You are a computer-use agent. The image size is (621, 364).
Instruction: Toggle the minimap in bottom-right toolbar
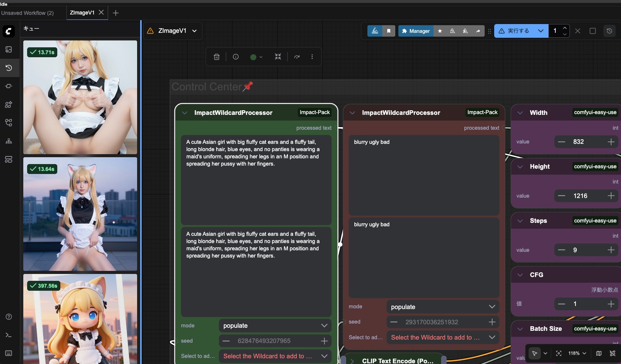(x=599, y=353)
